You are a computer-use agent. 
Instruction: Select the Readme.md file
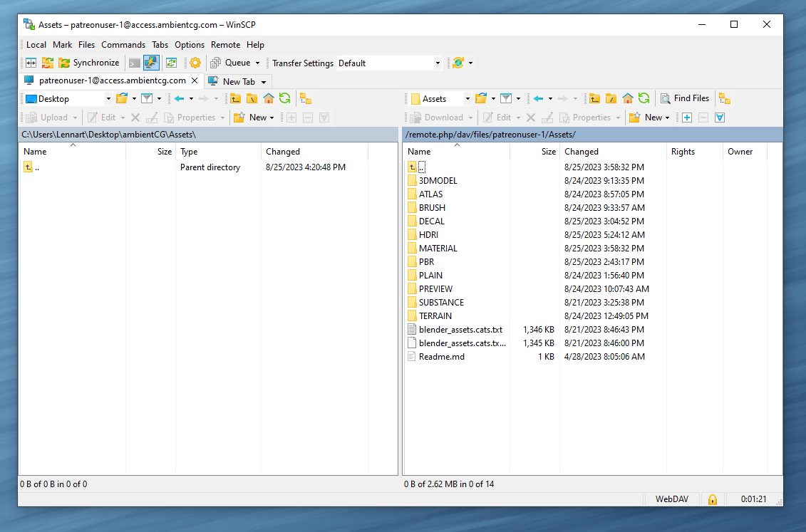coord(442,356)
